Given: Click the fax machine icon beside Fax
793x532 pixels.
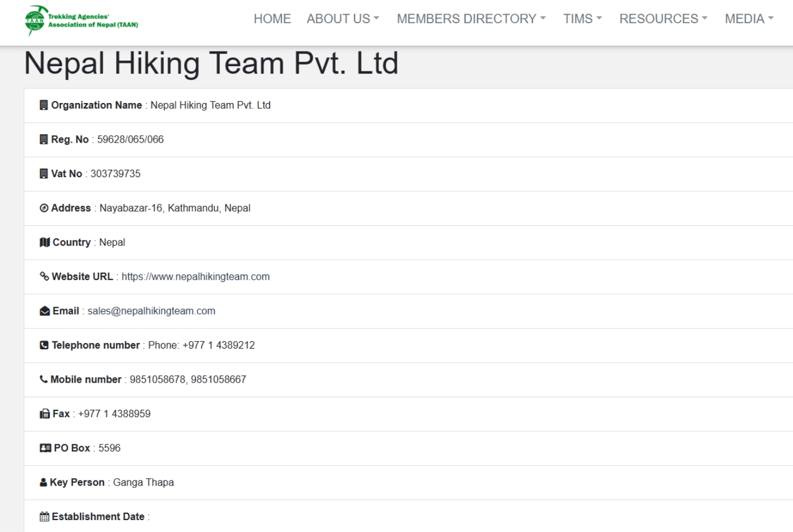Looking at the screenshot, I should pos(45,414).
